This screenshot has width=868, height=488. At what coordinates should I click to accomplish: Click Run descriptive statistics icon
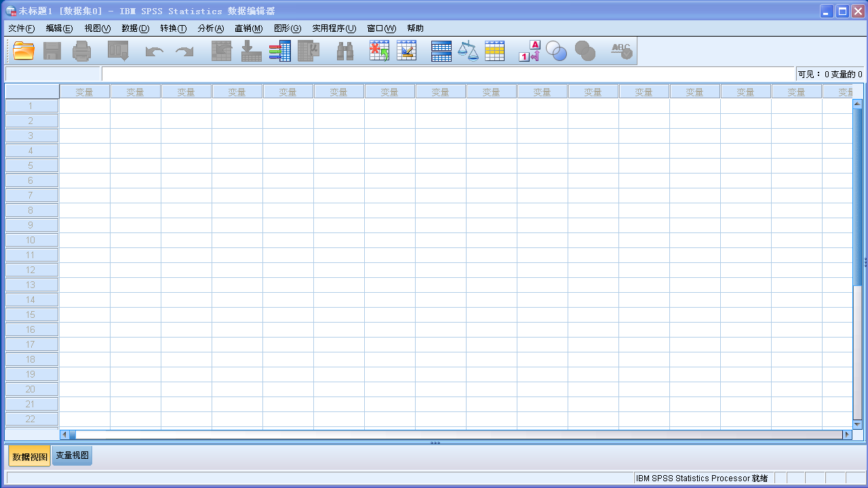[x=309, y=51]
